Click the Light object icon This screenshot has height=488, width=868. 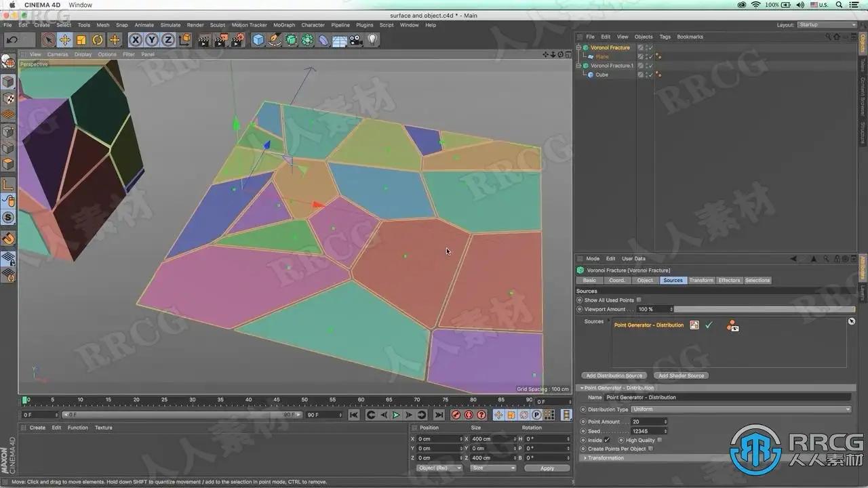point(372,40)
